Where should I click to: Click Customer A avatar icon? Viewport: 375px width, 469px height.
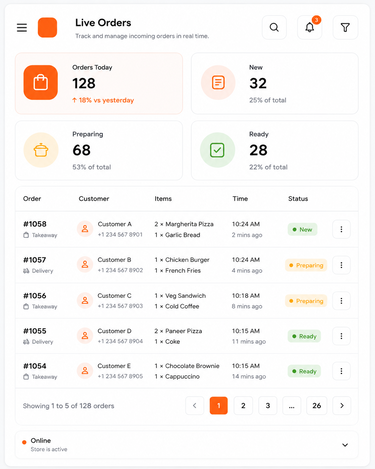[85, 229]
